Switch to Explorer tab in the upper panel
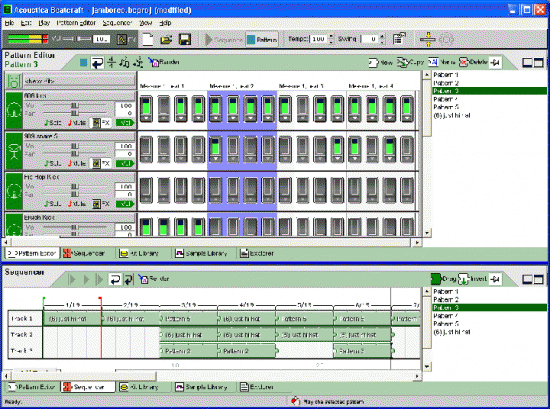Screen dimensions: 550x409 [257, 253]
